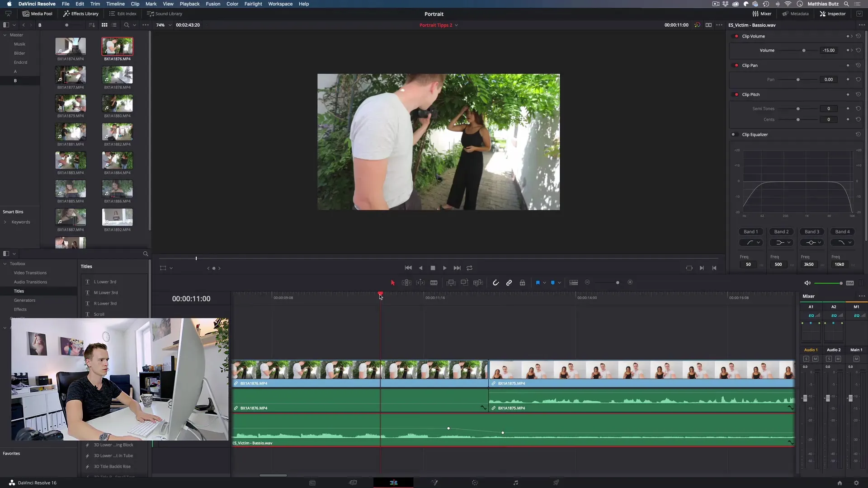Viewport: 868px width, 488px height.
Task: Zoom out timeline with minus icon
Action: tap(587, 282)
